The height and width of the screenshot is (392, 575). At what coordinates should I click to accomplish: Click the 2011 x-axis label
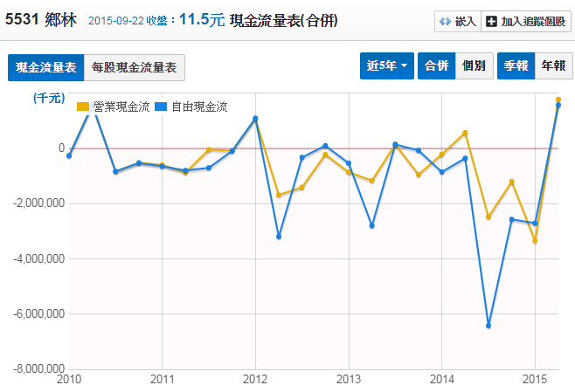(163, 379)
